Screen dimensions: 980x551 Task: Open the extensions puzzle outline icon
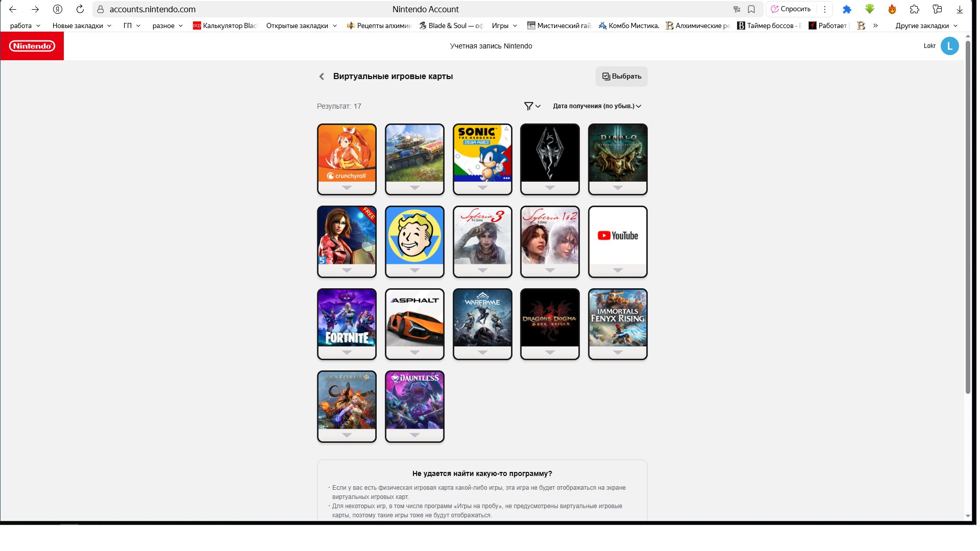pos(915,9)
